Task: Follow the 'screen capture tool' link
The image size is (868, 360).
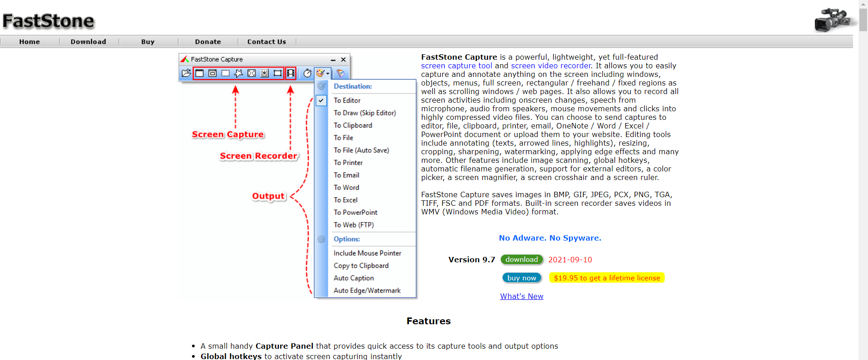Action: point(456,66)
